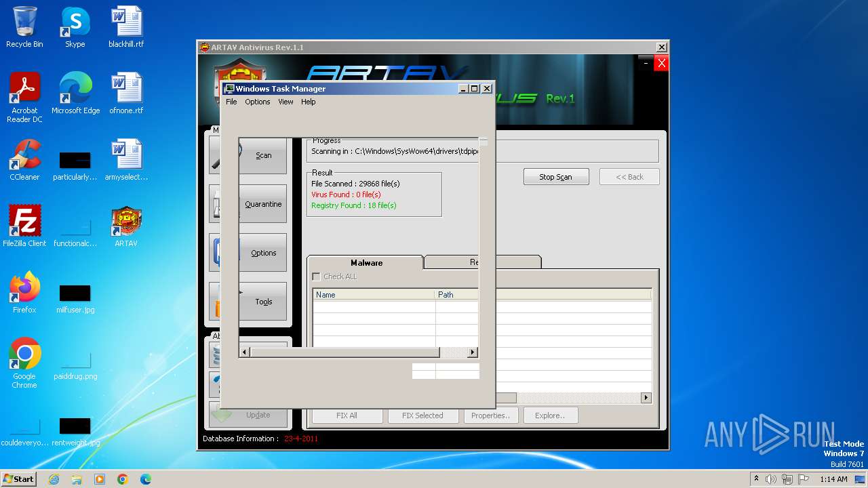The width and height of the screenshot is (868, 488).
Task: Launch Google Chrome desktop shortcut
Action: point(24,363)
